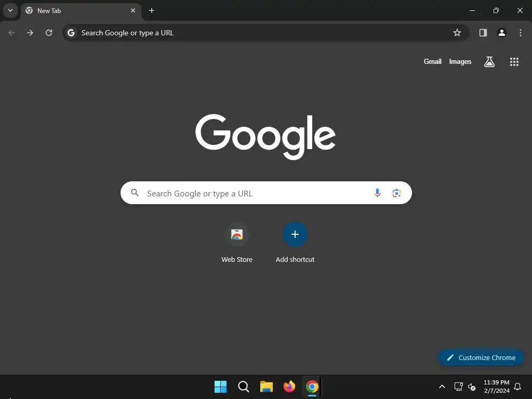Launch File Explorer from taskbar
532x399 pixels.
(x=267, y=387)
